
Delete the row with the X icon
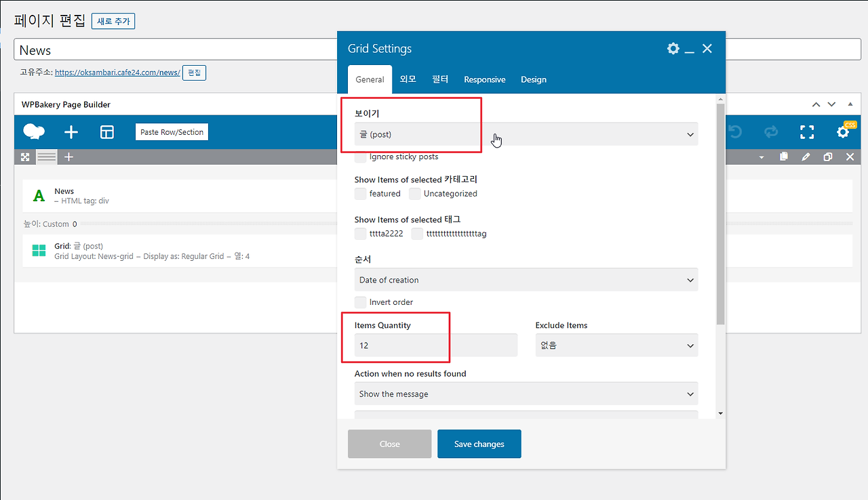click(x=850, y=157)
